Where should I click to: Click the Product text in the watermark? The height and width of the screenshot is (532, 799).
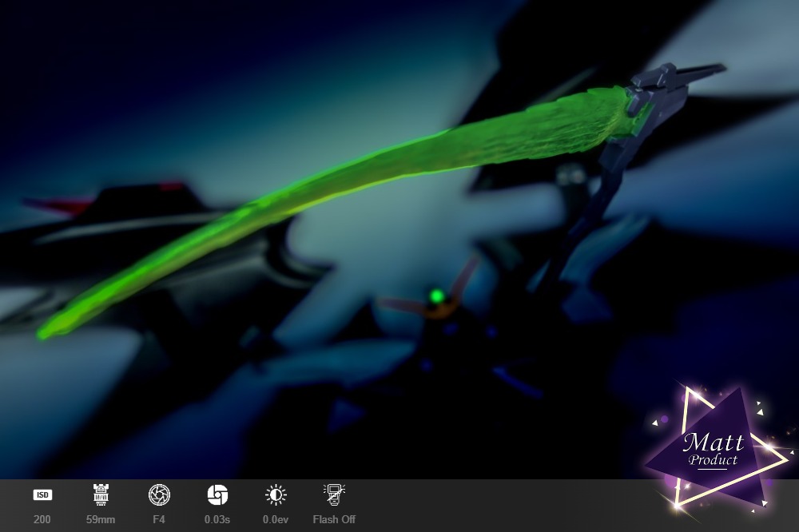[x=714, y=460]
